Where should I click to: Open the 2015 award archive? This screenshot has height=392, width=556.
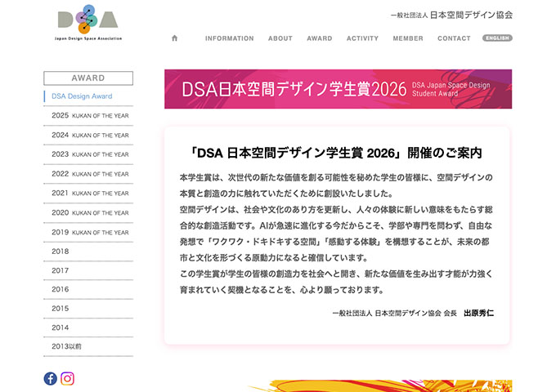[61, 309]
